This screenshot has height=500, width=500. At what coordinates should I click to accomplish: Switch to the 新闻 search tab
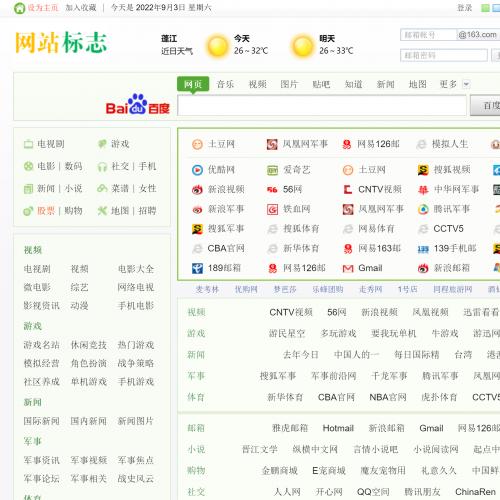[385, 84]
